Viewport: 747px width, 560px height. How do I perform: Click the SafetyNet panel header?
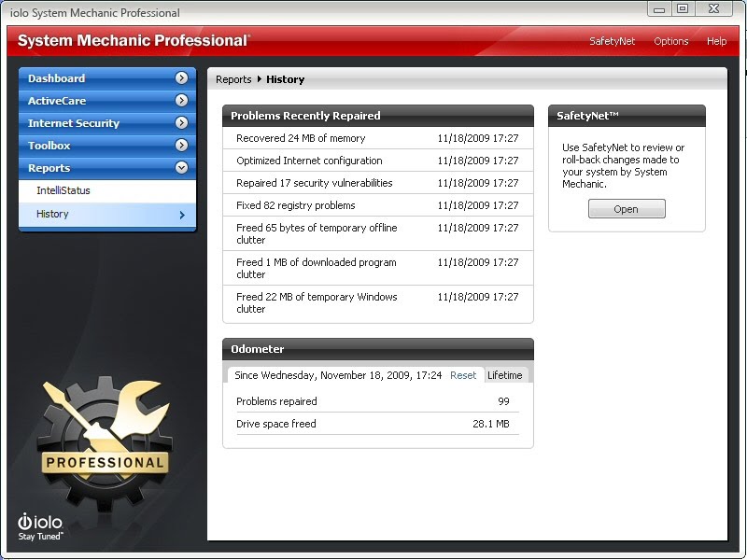627,116
